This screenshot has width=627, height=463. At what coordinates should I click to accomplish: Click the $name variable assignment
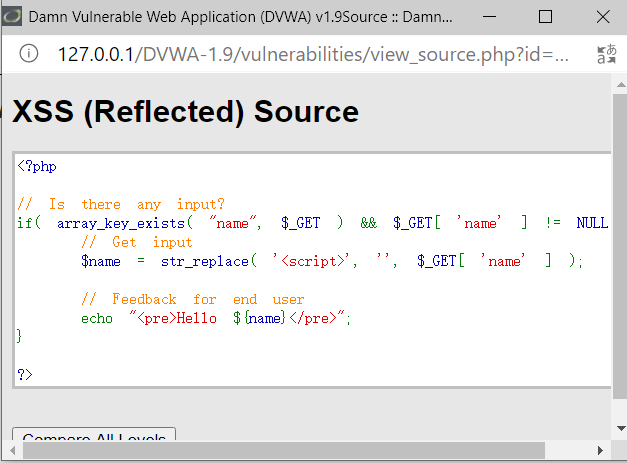(x=101, y=261)
